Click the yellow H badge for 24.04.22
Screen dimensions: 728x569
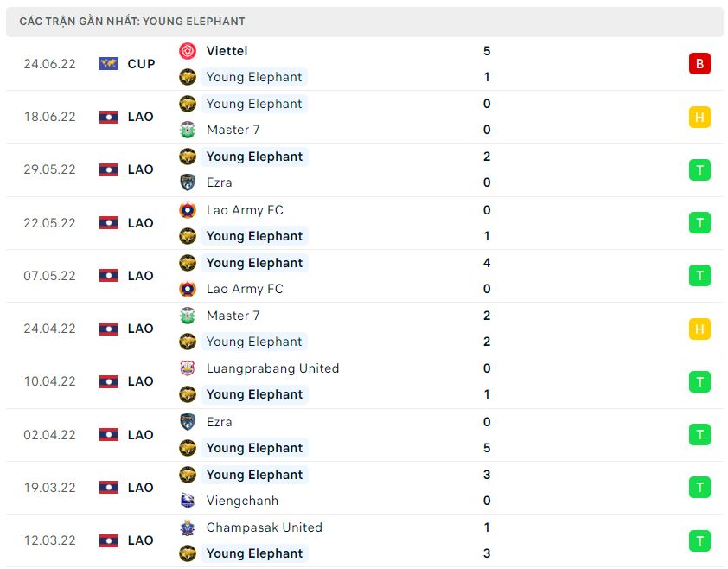[699, 329]
